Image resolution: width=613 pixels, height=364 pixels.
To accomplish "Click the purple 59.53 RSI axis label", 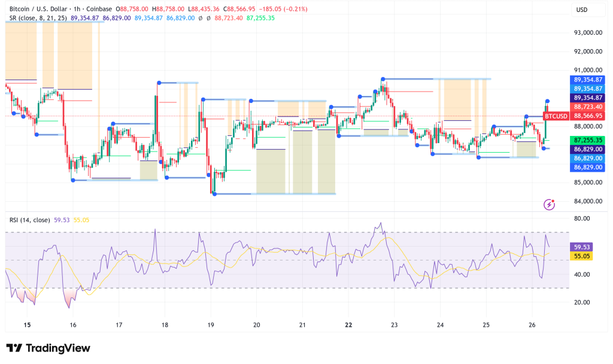I will point(582,246).
